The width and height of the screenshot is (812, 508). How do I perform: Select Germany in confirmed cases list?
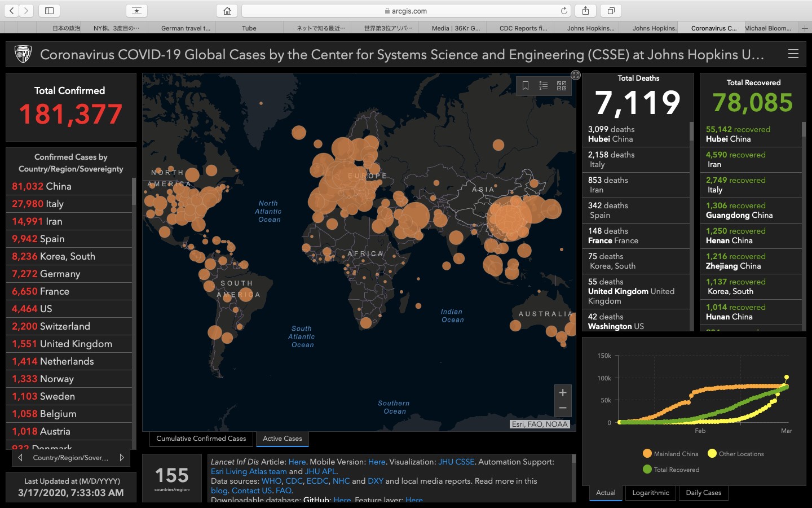69,274
